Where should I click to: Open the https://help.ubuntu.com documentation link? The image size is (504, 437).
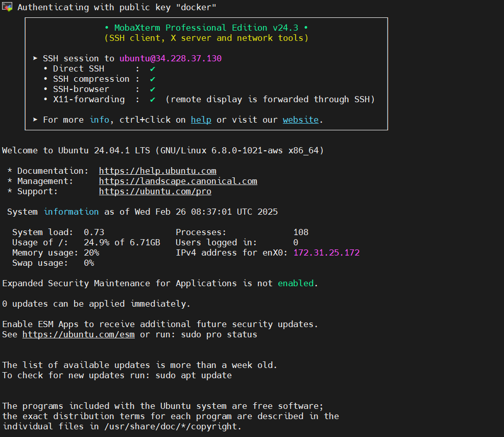pyautogui.click(x=157, y=171)
